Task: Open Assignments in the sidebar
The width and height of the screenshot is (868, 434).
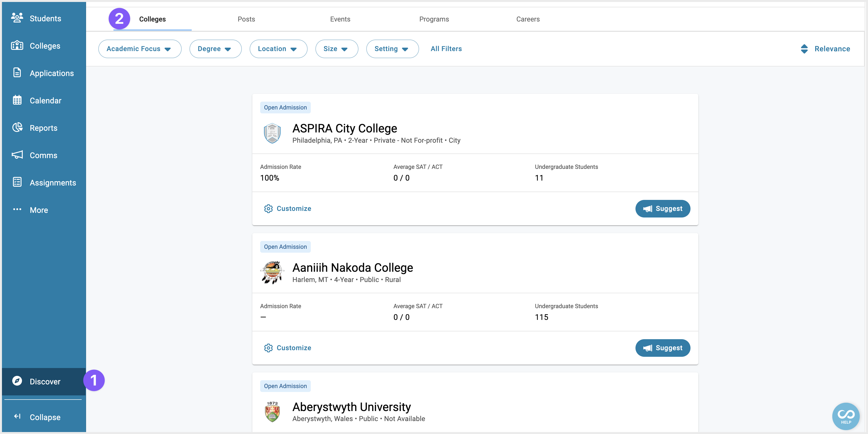Action: pos(44,183)
